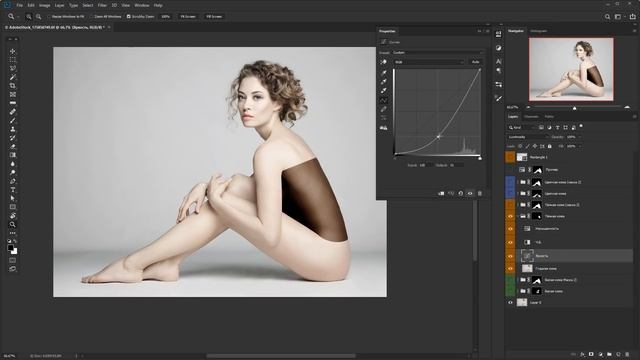Pick the gray point eyedropper in Curves
The image size is (640, 360).
click(x=384, y=82)
